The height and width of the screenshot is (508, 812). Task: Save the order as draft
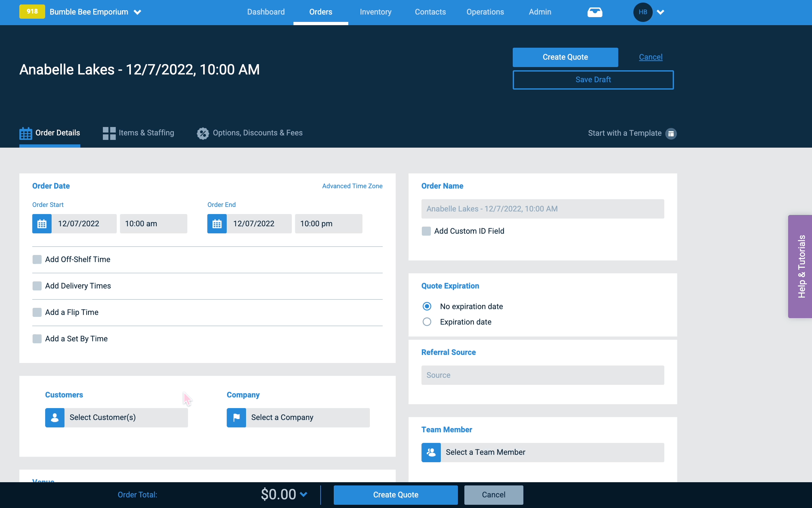pyautogui.click(x=593, y=80)
